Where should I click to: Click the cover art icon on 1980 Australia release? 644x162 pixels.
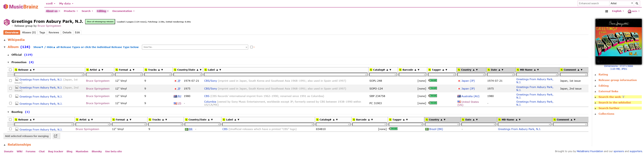coord(17,96)
